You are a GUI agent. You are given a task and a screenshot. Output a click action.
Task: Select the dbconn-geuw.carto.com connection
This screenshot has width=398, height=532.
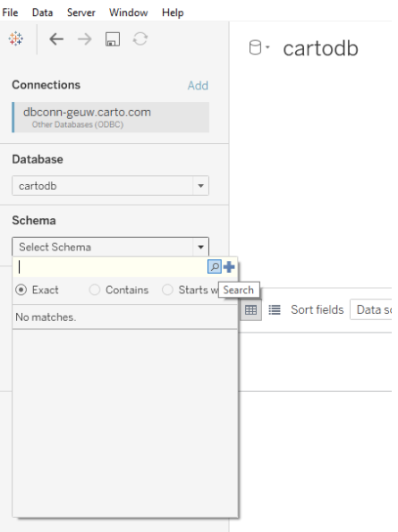[111, 117]
